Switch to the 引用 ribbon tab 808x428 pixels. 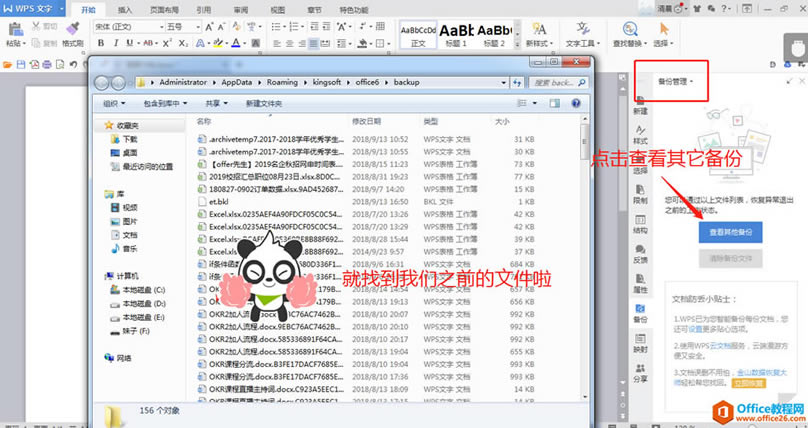[x=204, y=10]
